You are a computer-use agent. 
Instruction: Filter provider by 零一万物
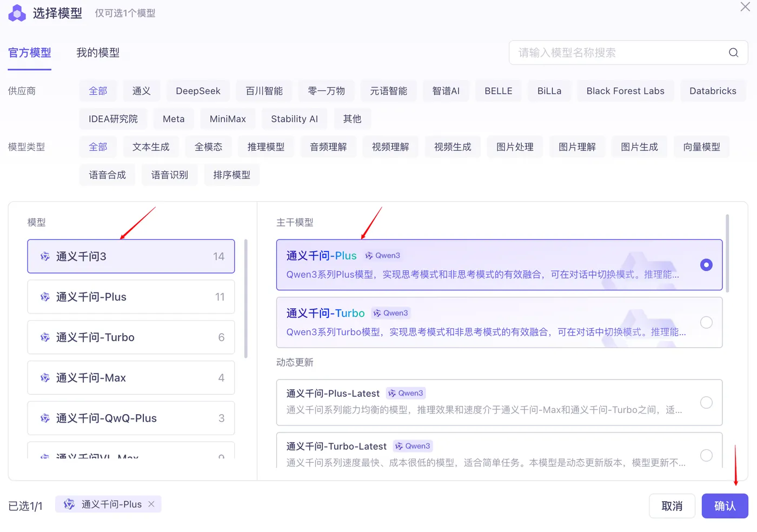[327, 91]
